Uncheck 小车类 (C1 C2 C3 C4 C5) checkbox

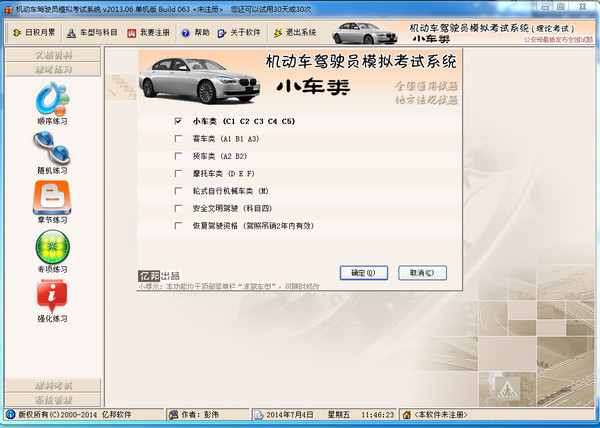[x=178, y=121]
